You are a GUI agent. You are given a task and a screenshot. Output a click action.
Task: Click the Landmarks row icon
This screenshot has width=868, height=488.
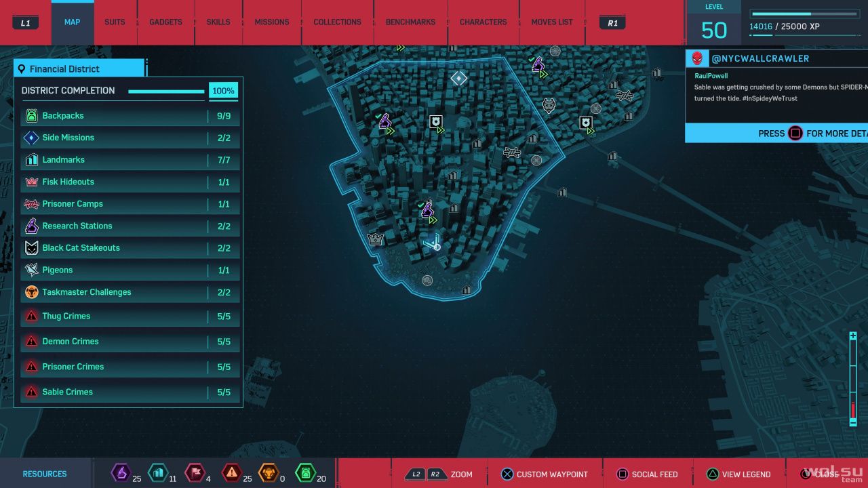pyautogui.click(x=31, y=160)
